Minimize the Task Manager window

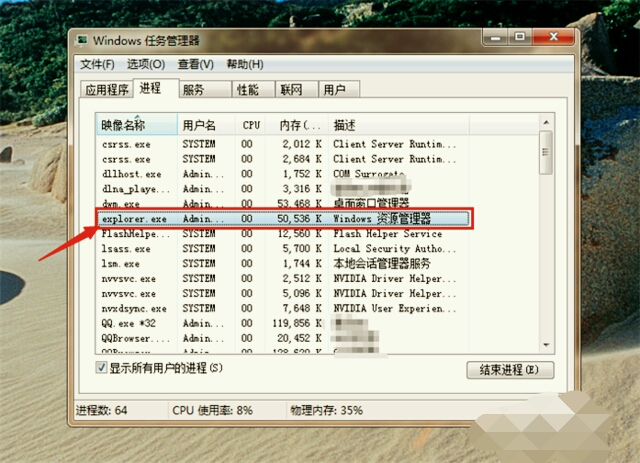pyautogui.click(x=496, y=38)
